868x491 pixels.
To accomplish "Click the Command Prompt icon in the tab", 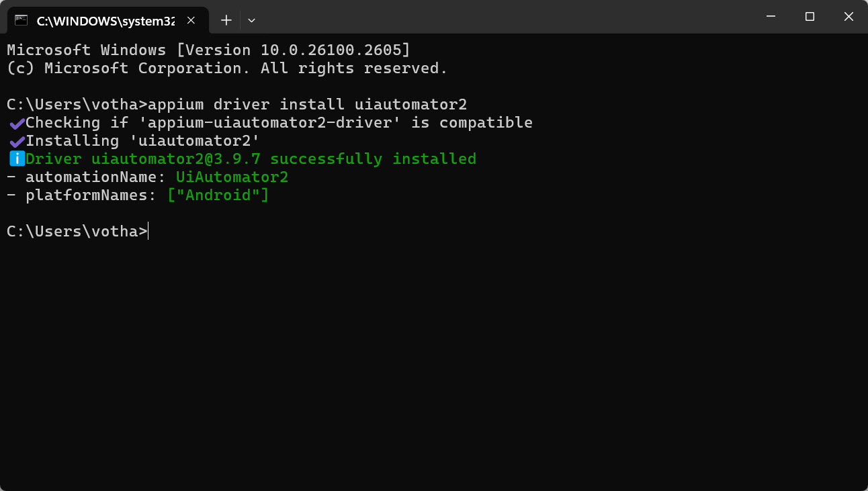I will [21, 20].
